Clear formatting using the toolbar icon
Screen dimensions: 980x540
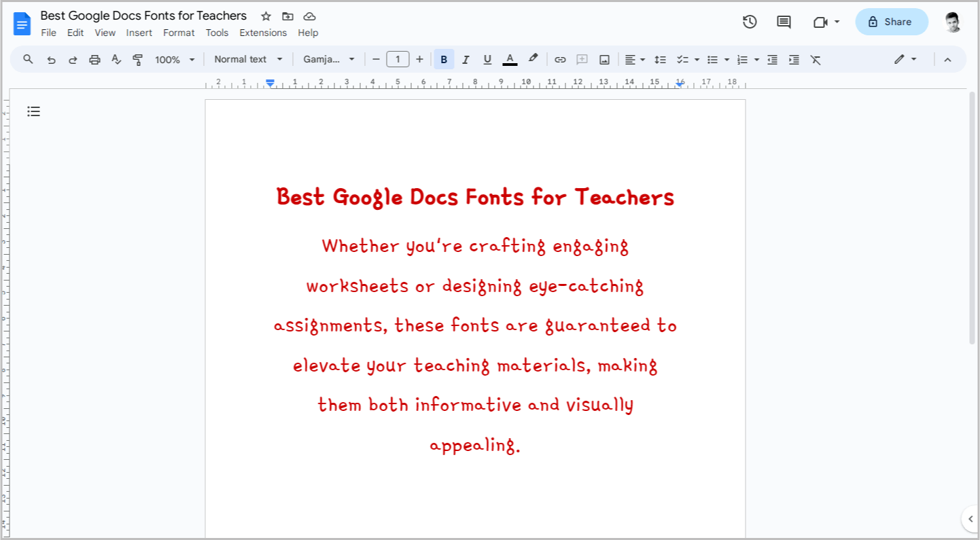(x=816, y=59)
